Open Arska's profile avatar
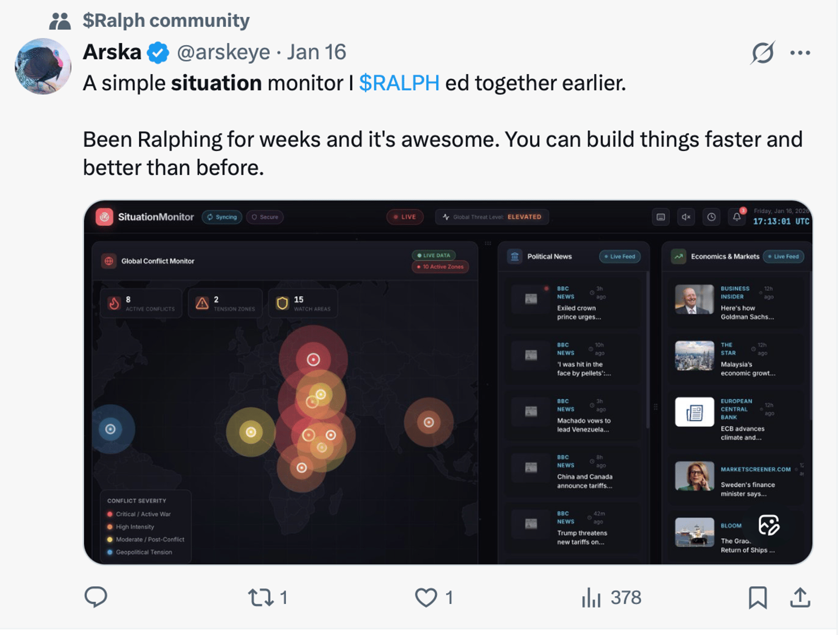840x635 pixels. [x=43, y=66]
